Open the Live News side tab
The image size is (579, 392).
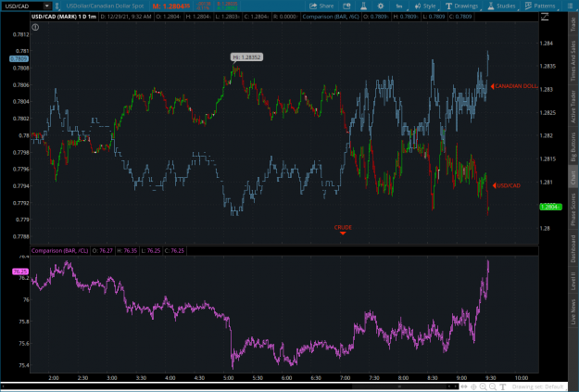pyautogui.click(x=573, y=311)
